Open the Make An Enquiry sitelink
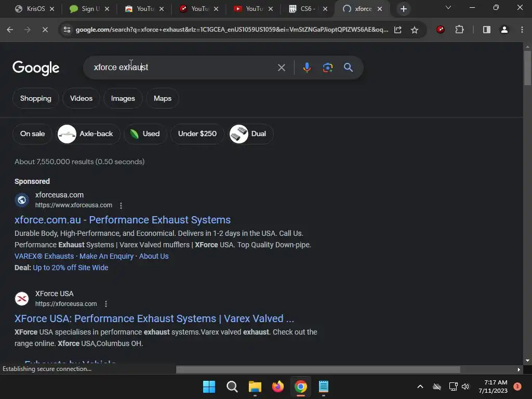 click(106, 256)
